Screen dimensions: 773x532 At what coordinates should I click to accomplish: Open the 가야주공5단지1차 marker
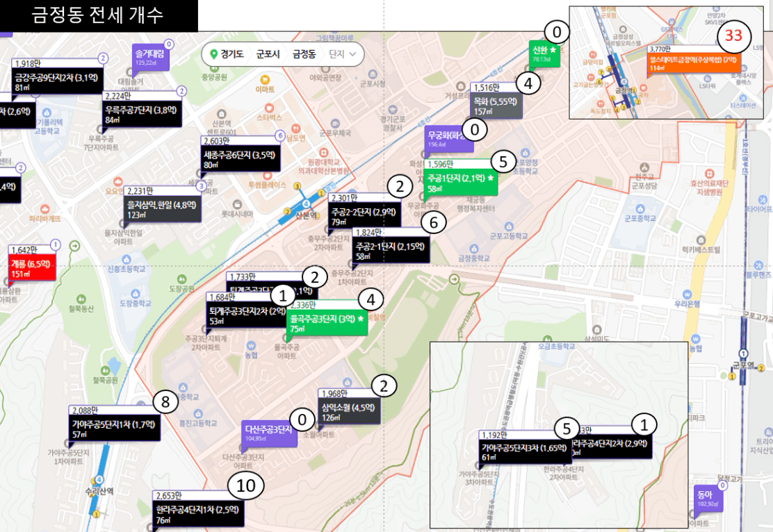(115, 424)
